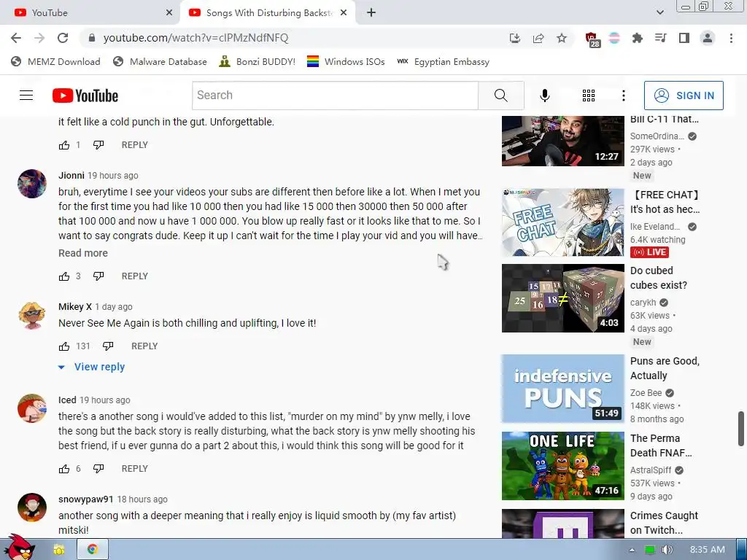Click the page vertical scrollbar thumb
The image size is (747, 560).
(x=741, y=429)
